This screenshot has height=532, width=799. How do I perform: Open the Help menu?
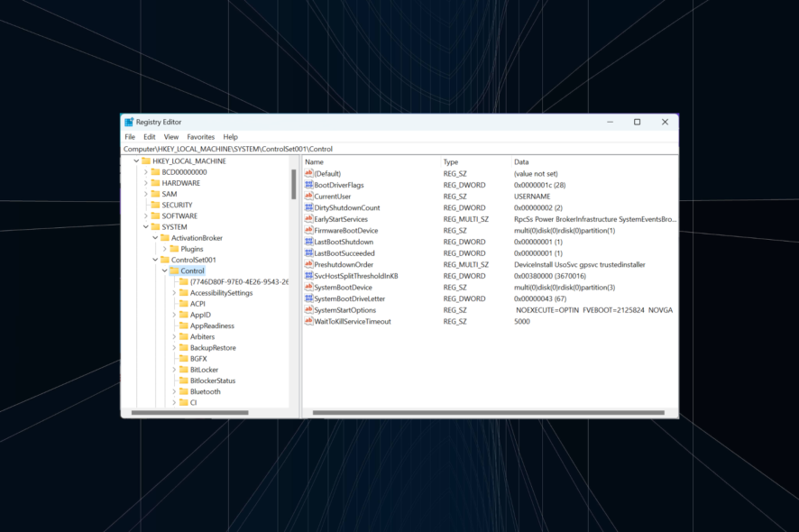coord(230,136)
